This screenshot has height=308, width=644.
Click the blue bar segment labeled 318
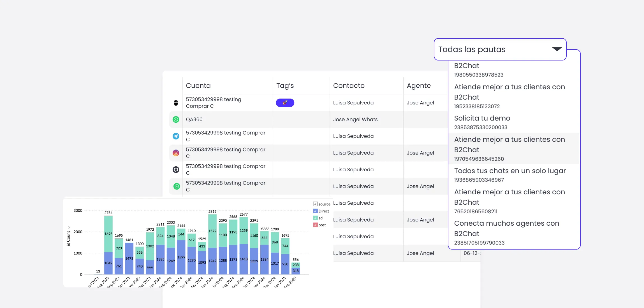296,271
